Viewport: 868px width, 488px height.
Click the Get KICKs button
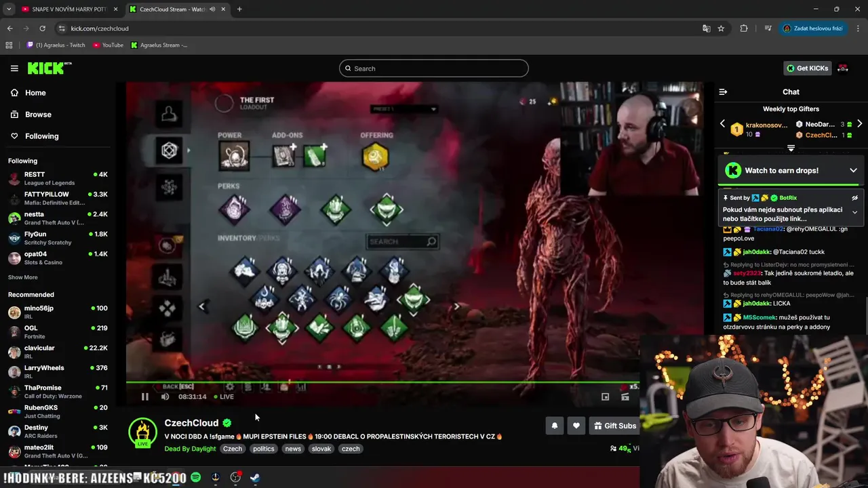(x=807, y=68)
